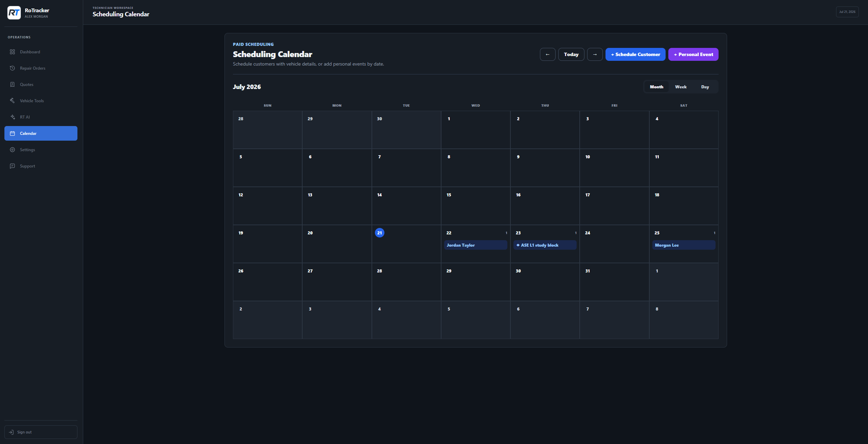
Task: Click event count badge on July 23
Action: click(576, 233)
